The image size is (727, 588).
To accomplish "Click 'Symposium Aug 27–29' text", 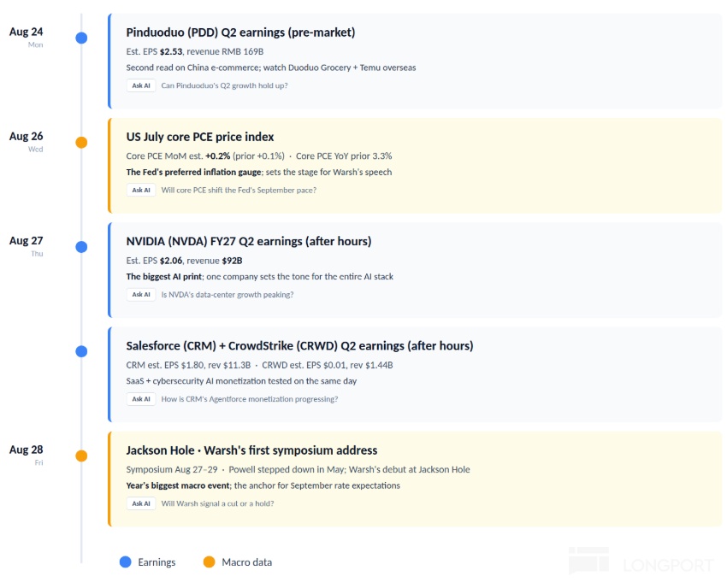I will click(172, 469).
